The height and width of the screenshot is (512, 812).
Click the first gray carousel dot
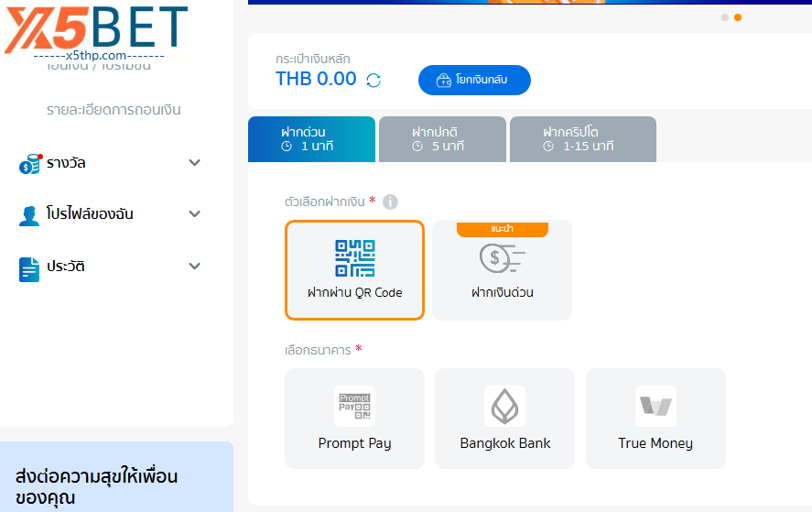725,17
